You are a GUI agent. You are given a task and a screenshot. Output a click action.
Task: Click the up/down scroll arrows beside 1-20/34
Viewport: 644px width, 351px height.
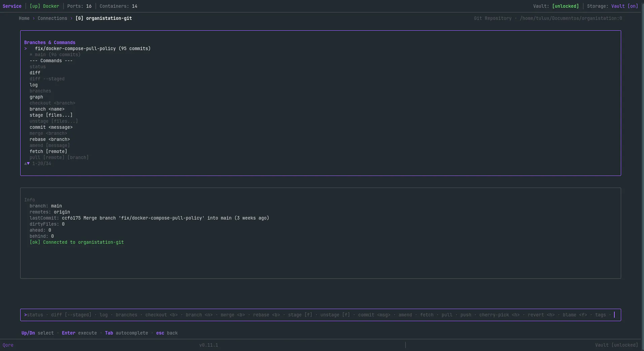point(27,163)
